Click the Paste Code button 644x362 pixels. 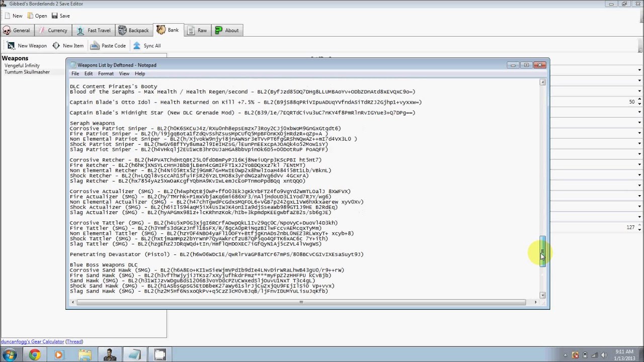pyautogui.click(x=108, y=46)
